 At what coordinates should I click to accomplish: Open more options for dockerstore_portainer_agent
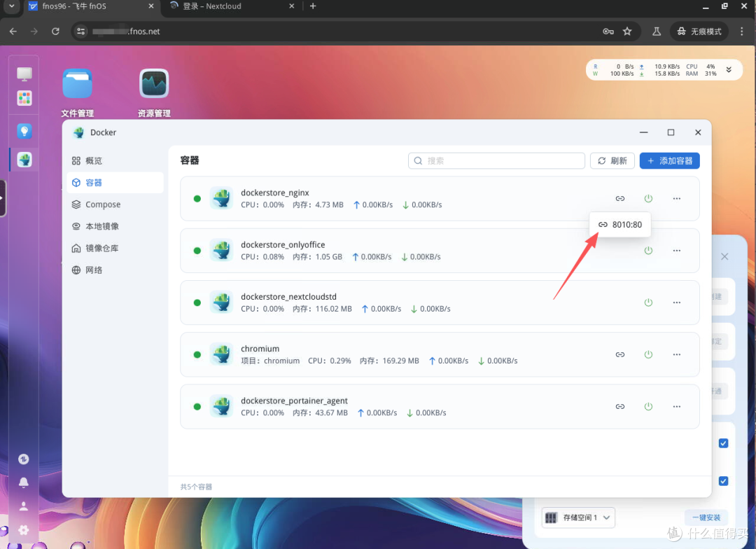(x=676, y=407)
